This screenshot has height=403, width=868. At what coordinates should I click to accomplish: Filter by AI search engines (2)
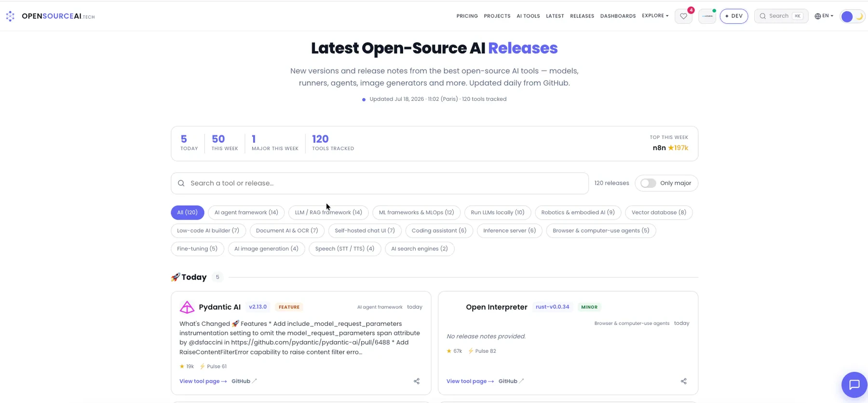point(420,249)
